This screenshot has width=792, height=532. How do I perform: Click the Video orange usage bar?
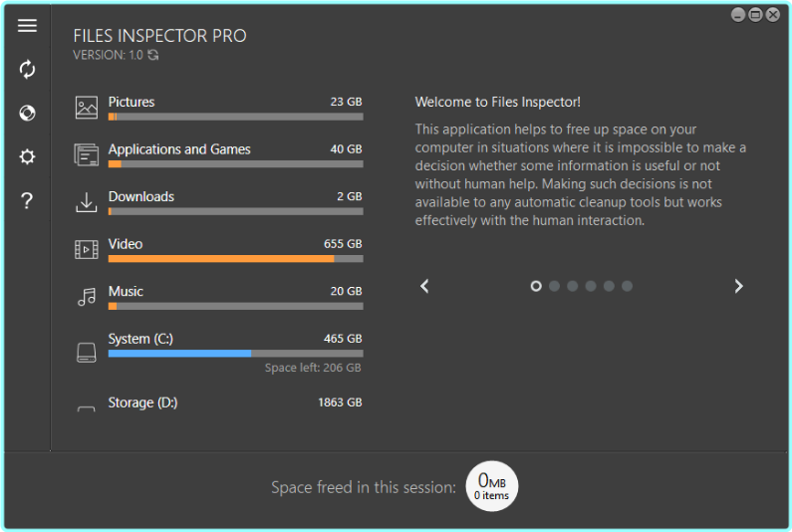click(x=221, y=259)
